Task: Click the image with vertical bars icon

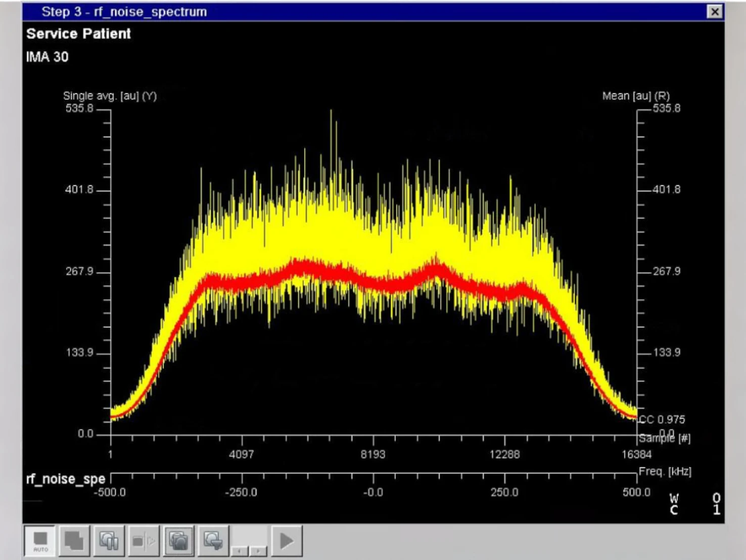Action: [x=109, y=541]
